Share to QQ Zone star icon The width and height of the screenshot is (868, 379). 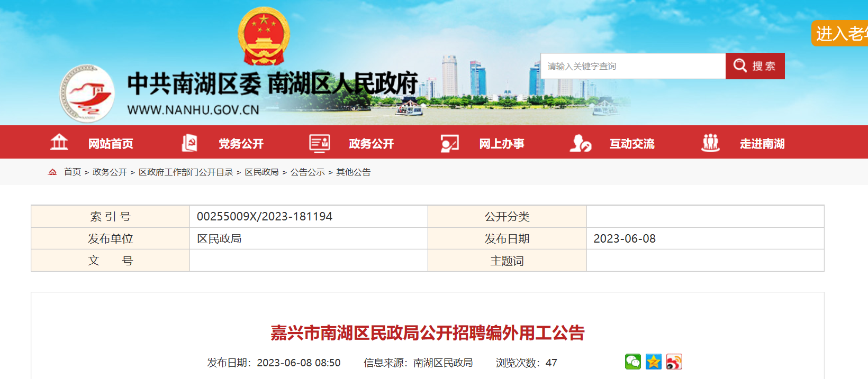654,362
